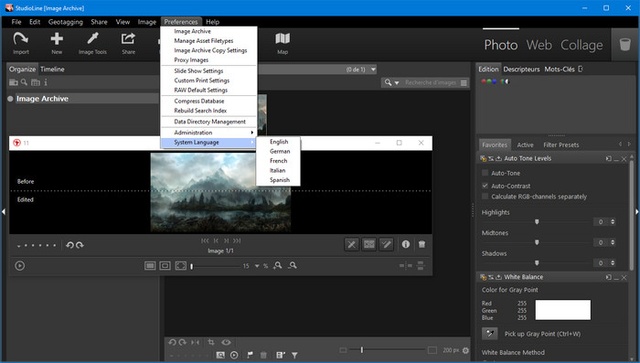The height and width of the screenshot is (363, 640).
Task: Click rotate left icon in viewer window
Action: point(70,245)
